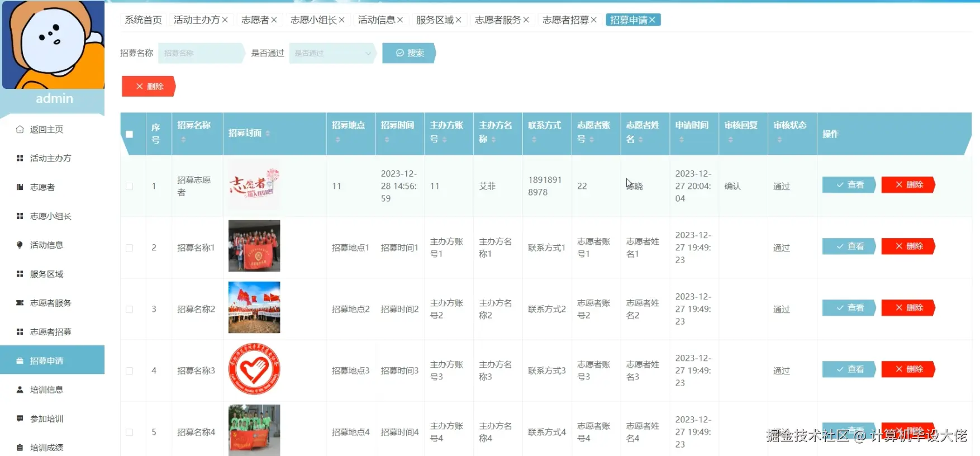Screen dimensions: 980x456
Task: Close the 活动信息 tab with its X
Action: click(400, 20)
